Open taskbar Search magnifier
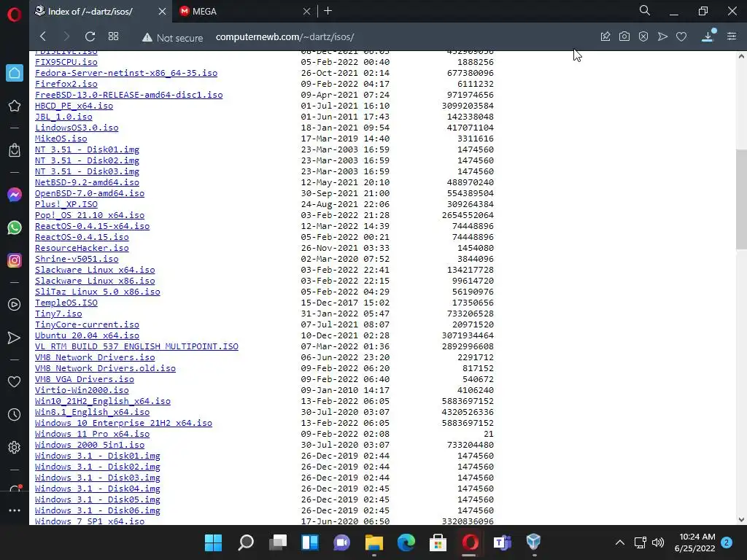Viewport: 747px width, 560px height. pos(245,542)
